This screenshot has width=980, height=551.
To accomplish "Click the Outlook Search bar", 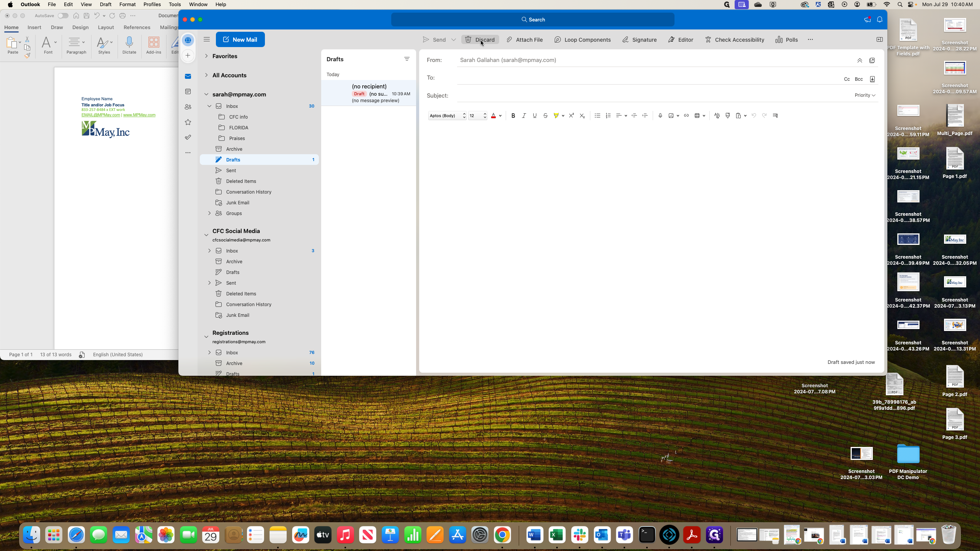I will coord(532,20).
